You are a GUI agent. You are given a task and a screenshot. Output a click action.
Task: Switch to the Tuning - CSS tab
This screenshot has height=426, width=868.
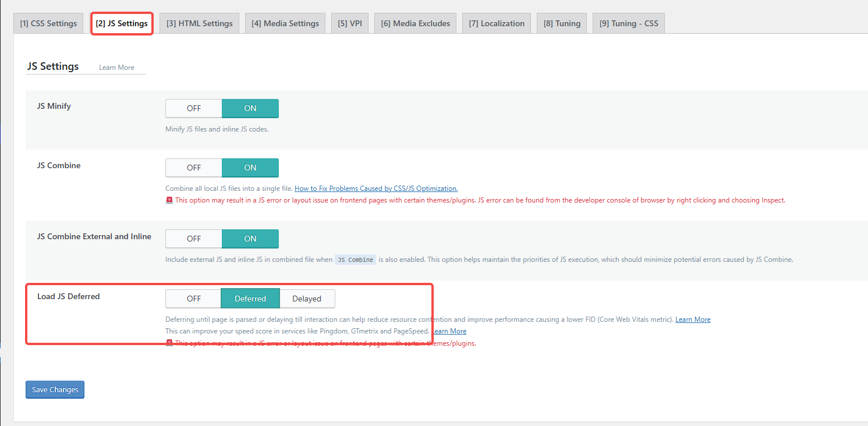tap(628, 23)
